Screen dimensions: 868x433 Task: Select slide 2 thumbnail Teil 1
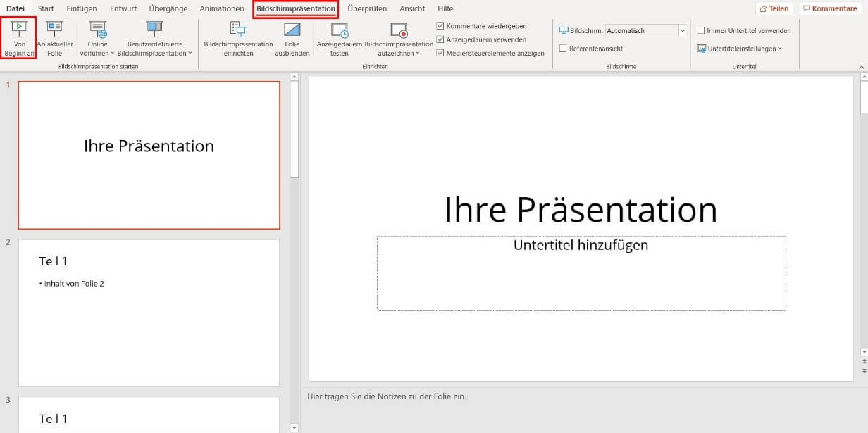point(149,313)
